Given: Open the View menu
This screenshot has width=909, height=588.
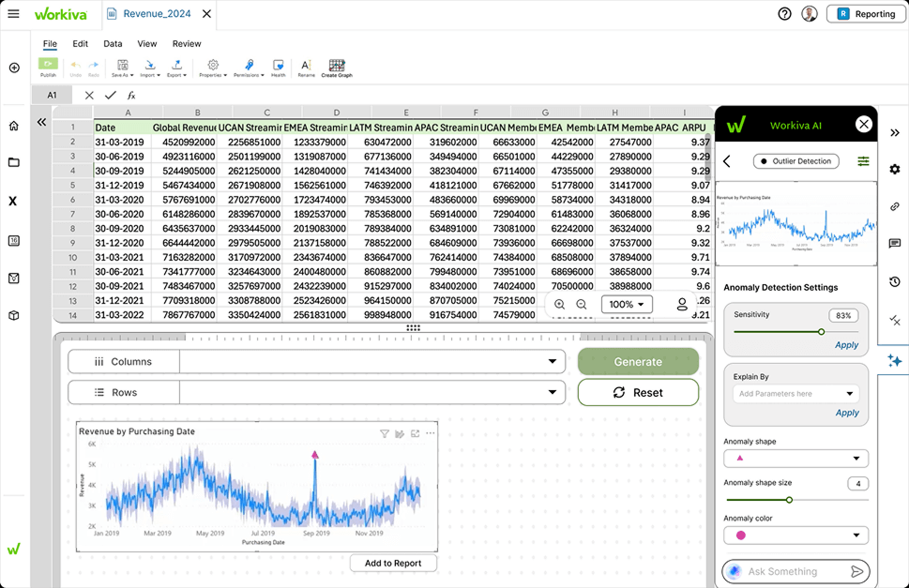Looking at the screenshot, I should (x=146, y=43).
